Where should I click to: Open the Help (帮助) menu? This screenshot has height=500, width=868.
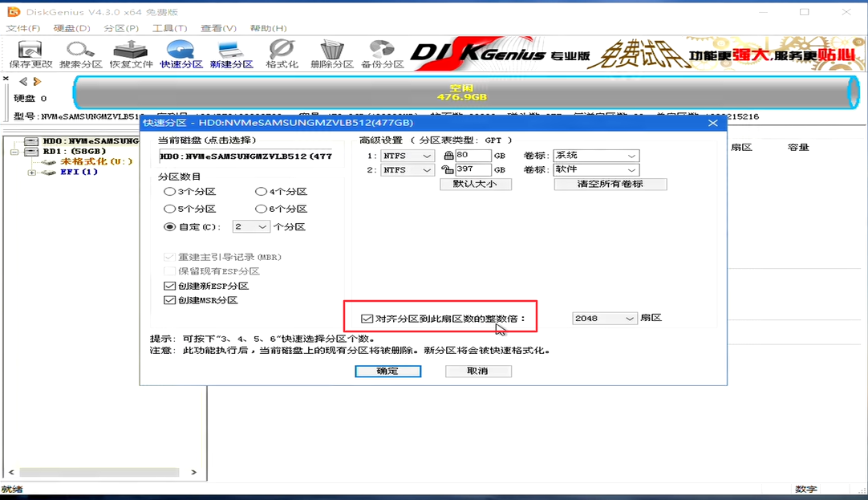269,28
